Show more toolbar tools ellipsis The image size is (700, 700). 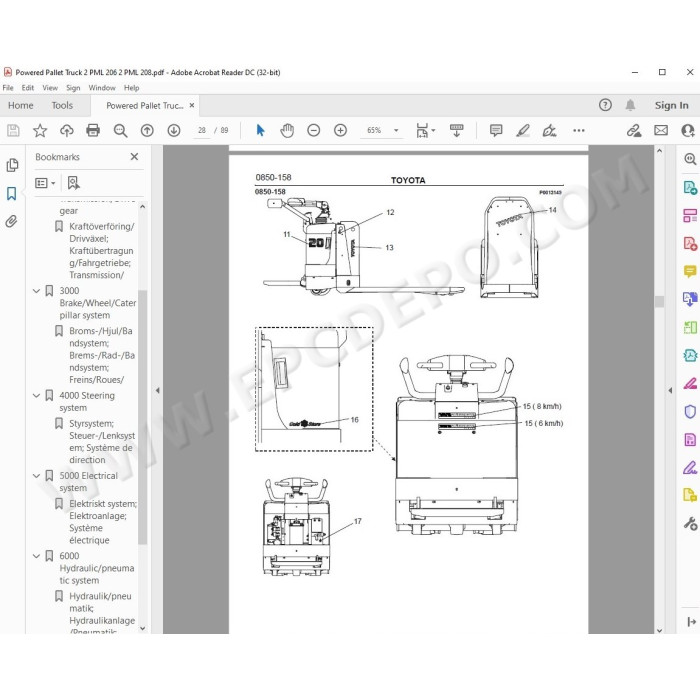click(579, 130)
